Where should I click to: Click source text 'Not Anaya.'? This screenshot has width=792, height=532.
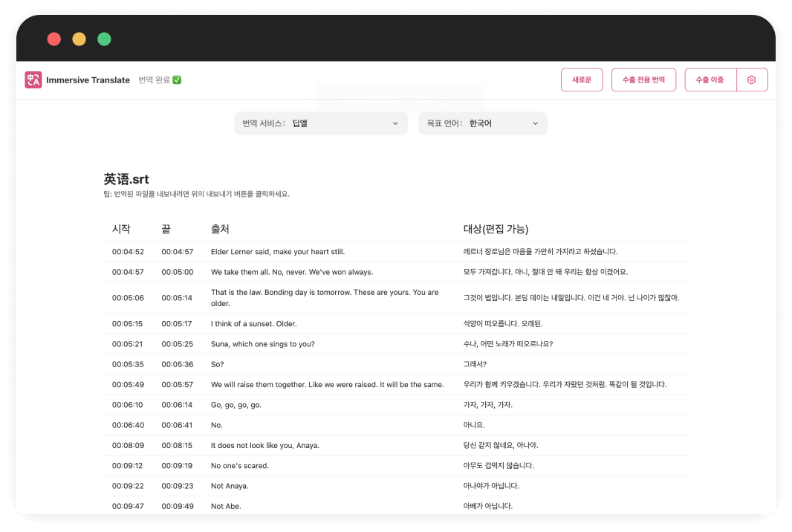pyautogui.click(x=230, y=485)
